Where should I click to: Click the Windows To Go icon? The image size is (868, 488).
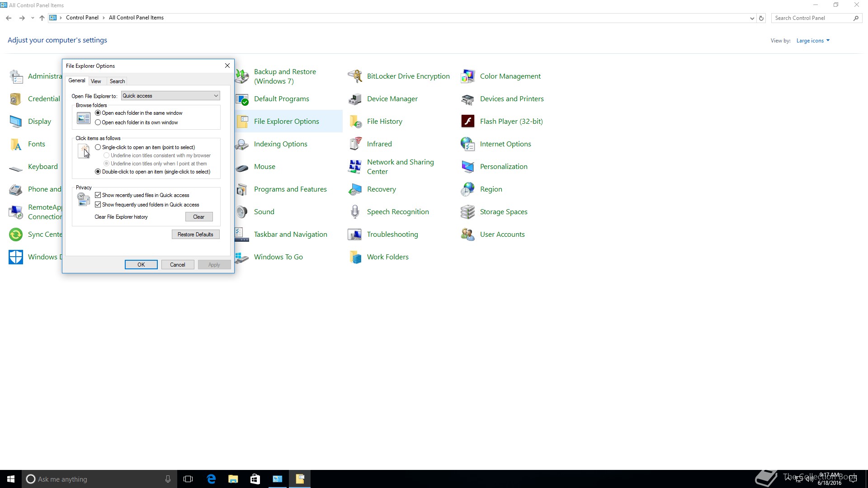242,257
